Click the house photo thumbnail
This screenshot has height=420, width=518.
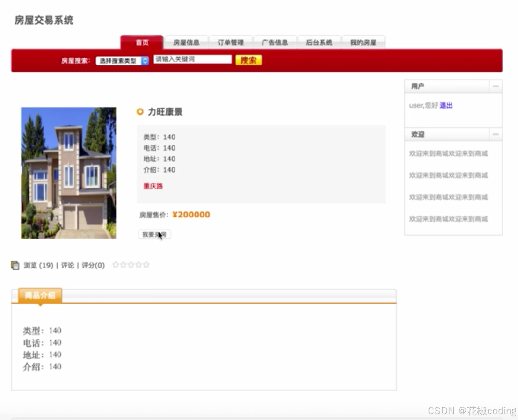(68, 173)
